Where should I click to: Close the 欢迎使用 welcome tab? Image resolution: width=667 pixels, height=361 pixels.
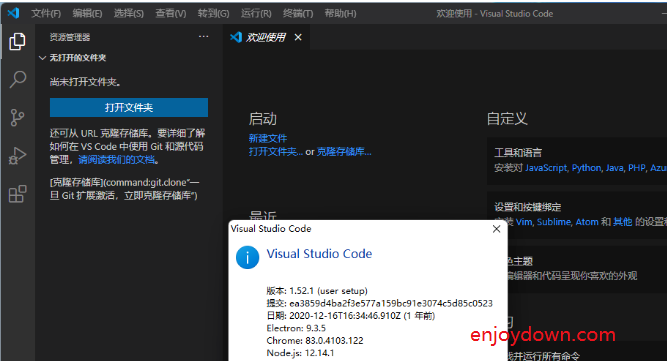[298, 37]
